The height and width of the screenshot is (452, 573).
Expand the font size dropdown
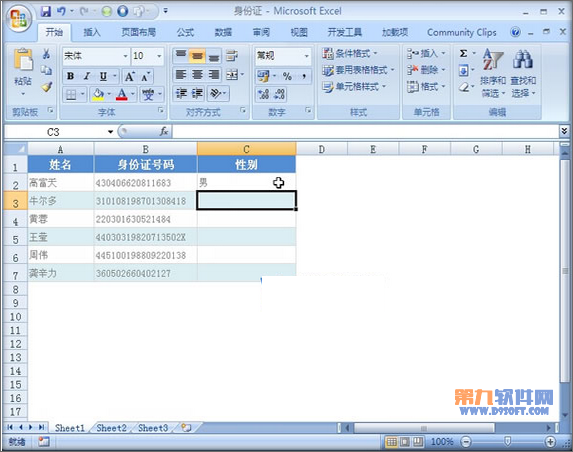159,56
